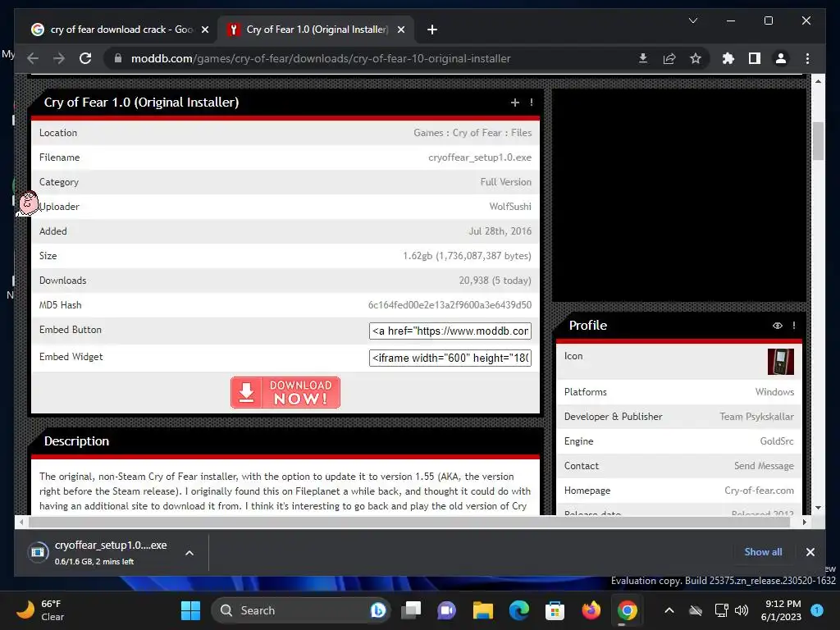Open a new tab with the plus button
This screenshot has height=630, width=840.
pyautogui.click(x=431, y=30)
